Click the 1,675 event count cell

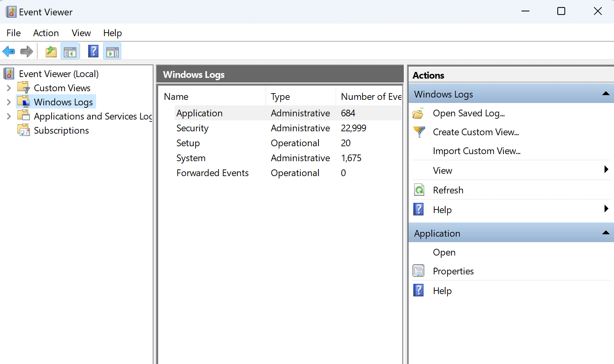tap(351, 158)
